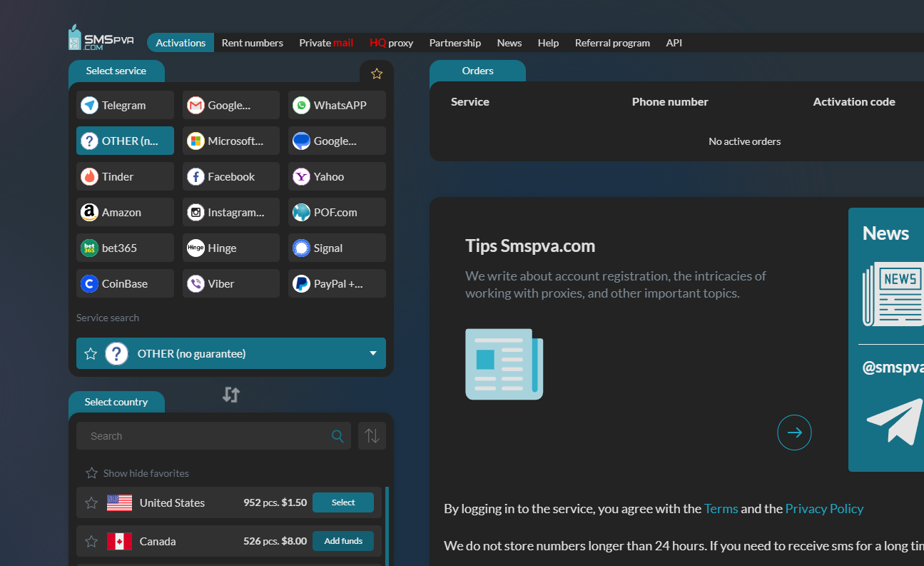Screen dimensions: 924x566
Task: Favorite the OTHER (no guarantee) service star
Action: (91, 353)
